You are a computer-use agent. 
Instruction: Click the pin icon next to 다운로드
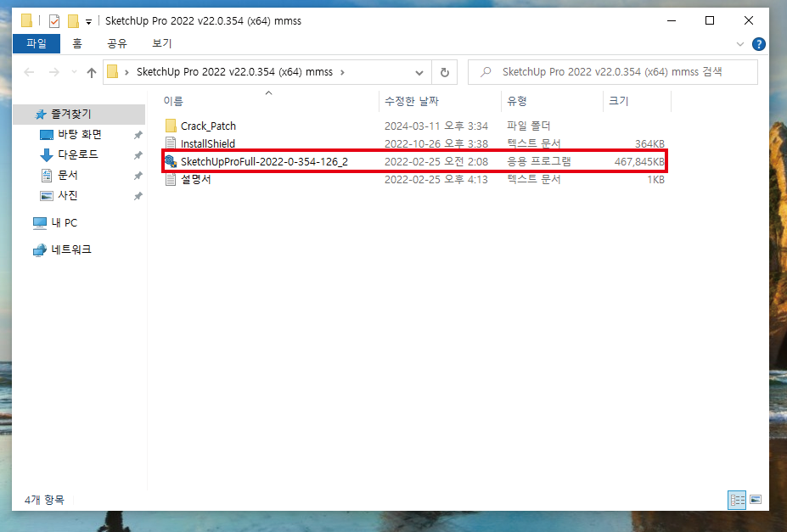pyautogui.click(x=138, y=155)
